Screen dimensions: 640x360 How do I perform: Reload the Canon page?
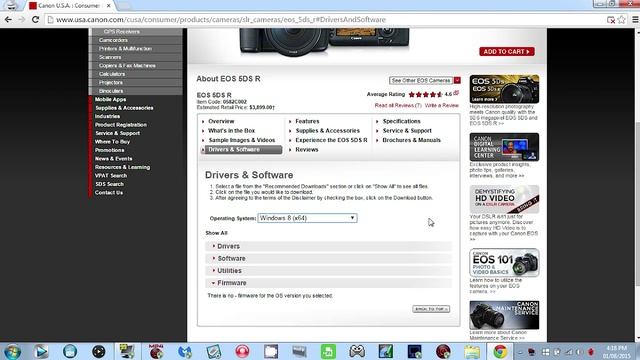coord(36,19)
